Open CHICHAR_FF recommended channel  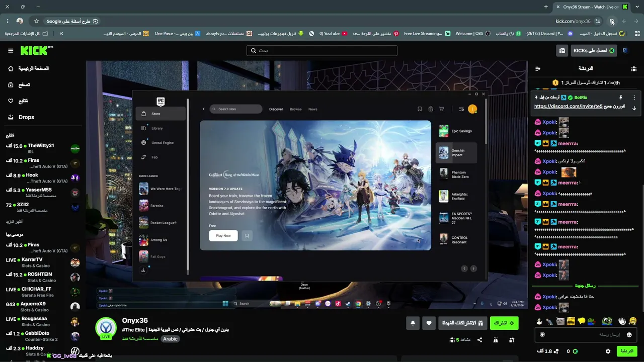click(42, 292)
